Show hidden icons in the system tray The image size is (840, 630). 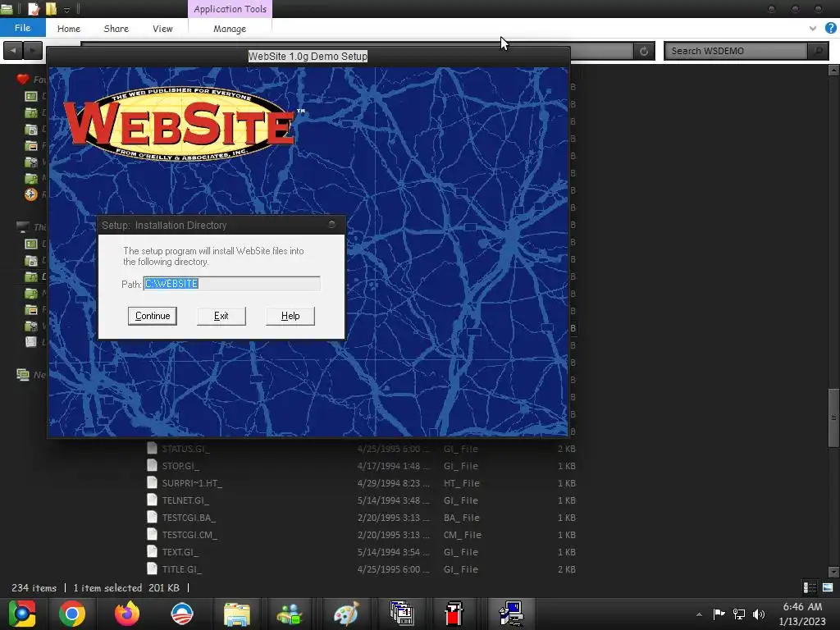click(699, 614)
